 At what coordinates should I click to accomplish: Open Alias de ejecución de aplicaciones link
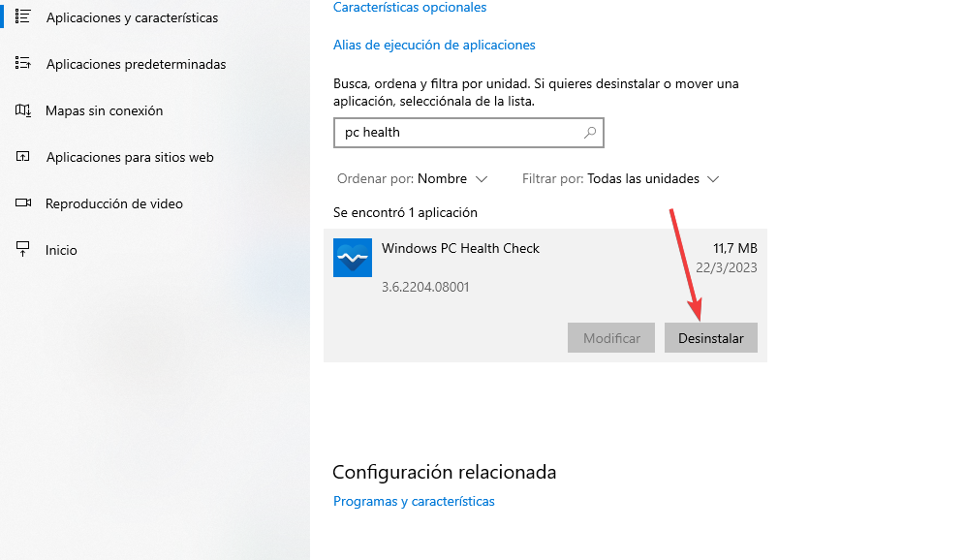click(x=434, y=45)
